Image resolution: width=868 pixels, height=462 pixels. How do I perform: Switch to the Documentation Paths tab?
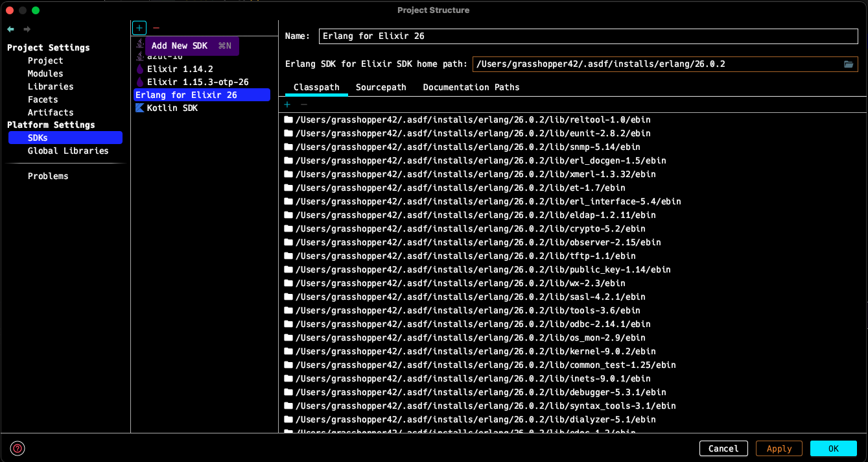[471, 87]
